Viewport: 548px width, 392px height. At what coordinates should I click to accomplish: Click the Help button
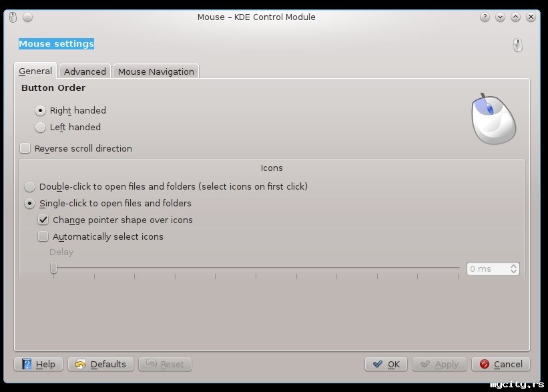pyautogui.click(x=39, y=364)
